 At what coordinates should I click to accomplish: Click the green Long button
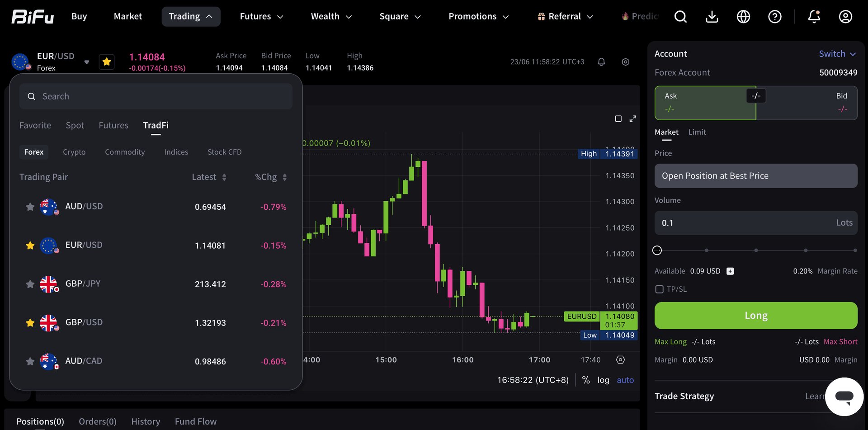[756, 316]
